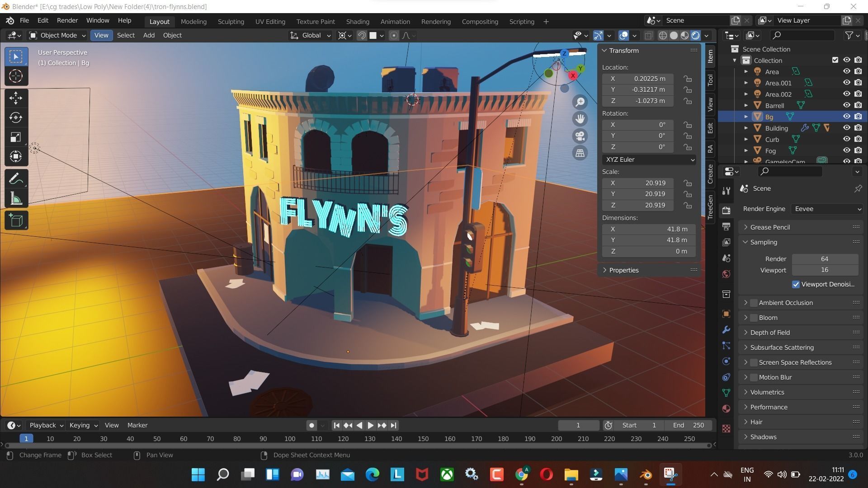Viewport: 868px width, 488px height.
Task: Open the Global orientation dropdown
Action: click(311, 36)
